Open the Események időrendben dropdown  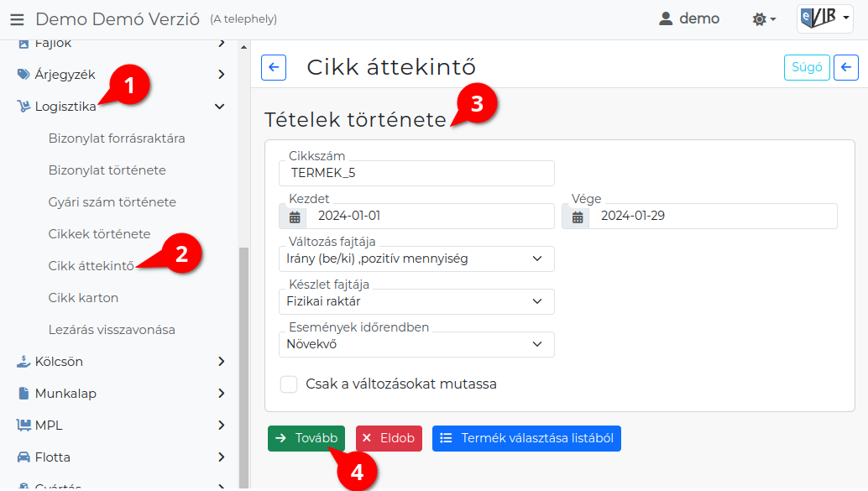coord(416,344)
